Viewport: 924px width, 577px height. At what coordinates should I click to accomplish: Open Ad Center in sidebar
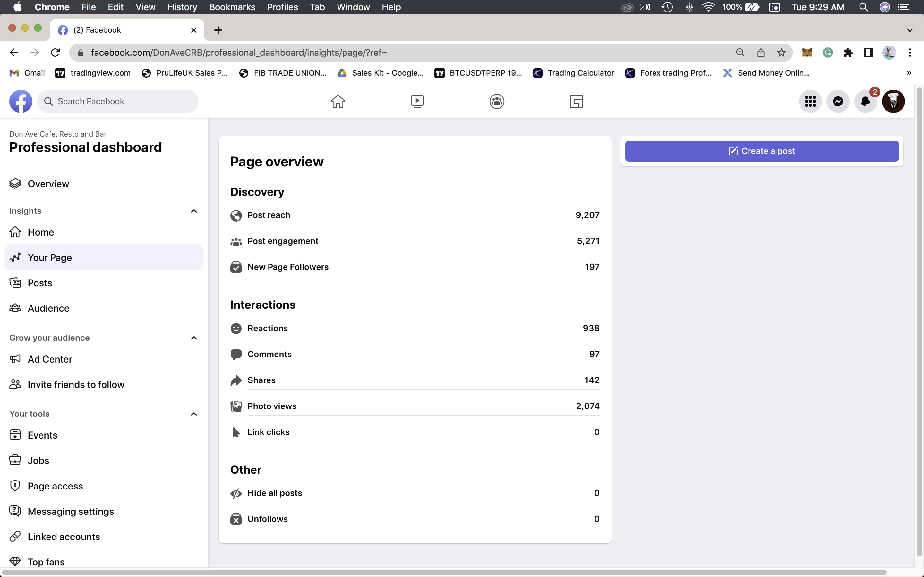[50, 359]
